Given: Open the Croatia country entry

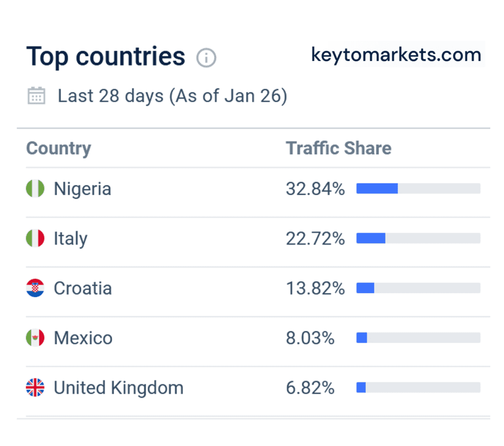Looking at the screenshot, I should click(83, 288).
